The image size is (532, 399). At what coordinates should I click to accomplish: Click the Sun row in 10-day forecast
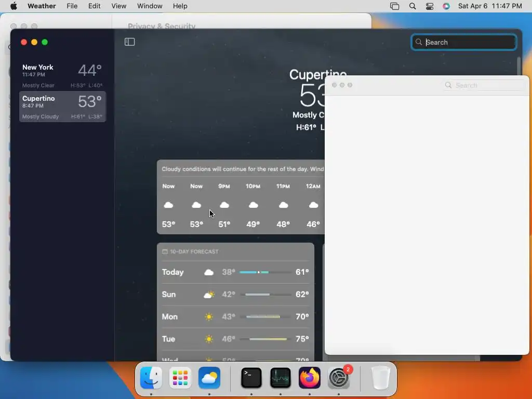click(x=235, y=295)
